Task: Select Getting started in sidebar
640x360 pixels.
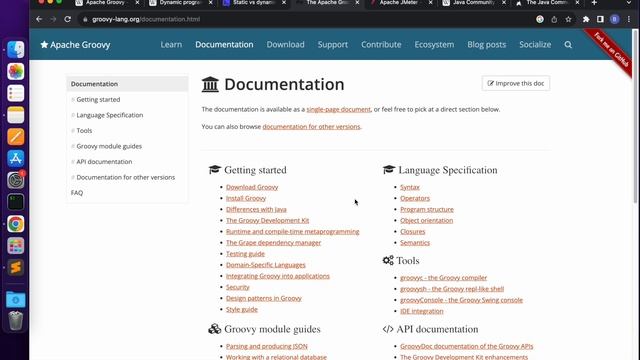Action: coord(98,99)
